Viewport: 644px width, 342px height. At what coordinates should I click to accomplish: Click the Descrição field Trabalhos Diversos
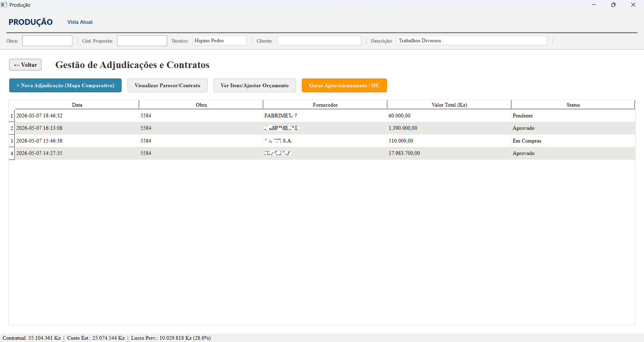coord(472,41)
